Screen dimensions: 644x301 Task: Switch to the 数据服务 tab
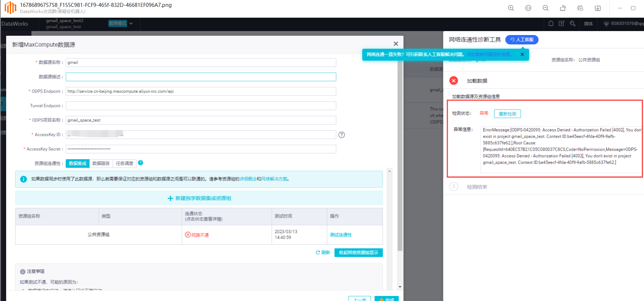click(101, 163)
